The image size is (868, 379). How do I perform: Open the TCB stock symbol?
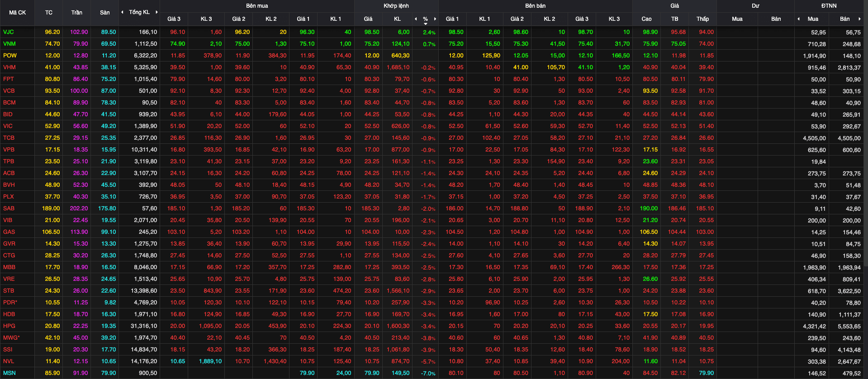[x=9, y=138]
